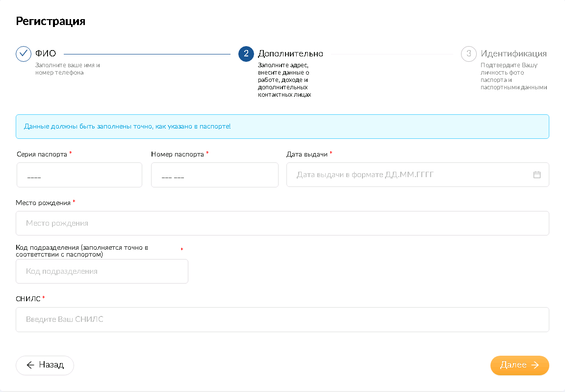This screenshot has height=392, width=565.
Task: Click the completed ФИО step checkmark icon
Action: [24, 54]
